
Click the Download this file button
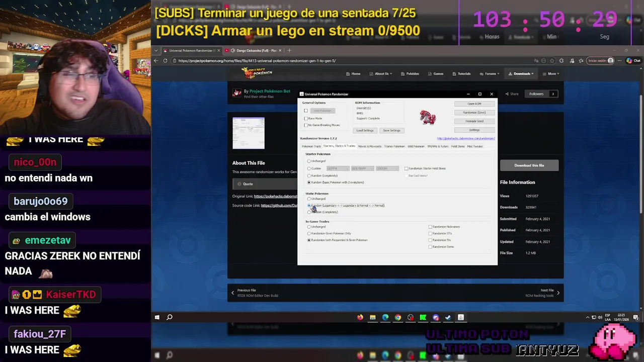(529, 165)
